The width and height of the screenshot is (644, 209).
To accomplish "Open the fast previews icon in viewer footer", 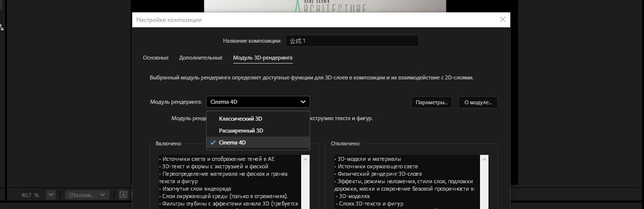I will (x=124, y=195).
